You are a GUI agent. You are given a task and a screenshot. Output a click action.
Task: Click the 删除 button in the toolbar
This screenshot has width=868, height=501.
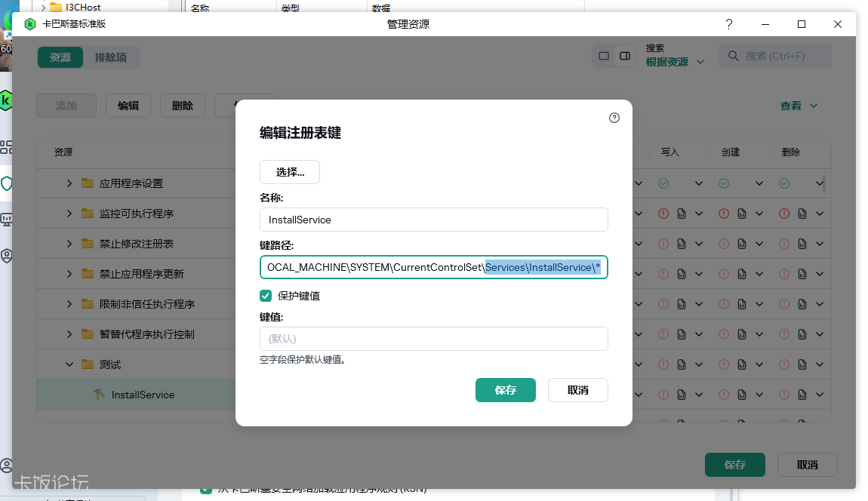(x=182, y=106)
